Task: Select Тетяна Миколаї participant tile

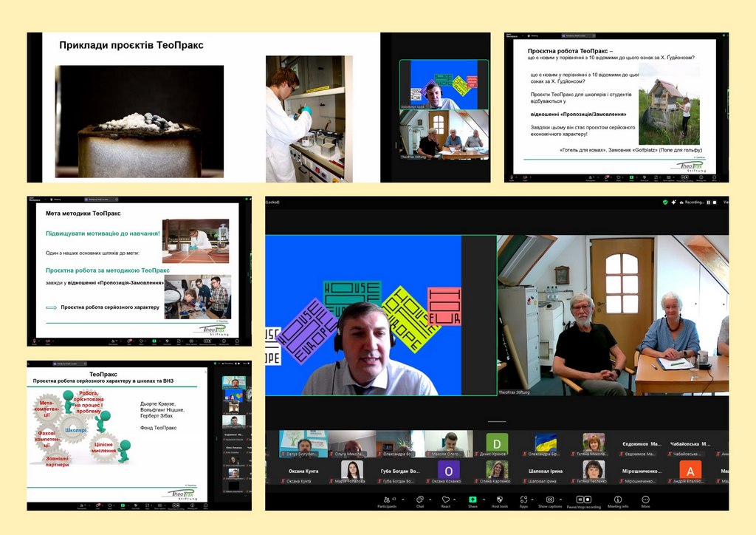Action: 594,444
